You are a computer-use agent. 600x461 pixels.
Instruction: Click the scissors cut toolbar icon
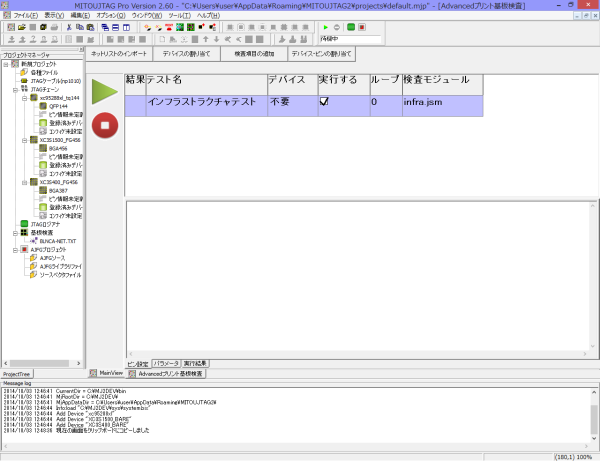pyautogui.click(x=68, y=27)
